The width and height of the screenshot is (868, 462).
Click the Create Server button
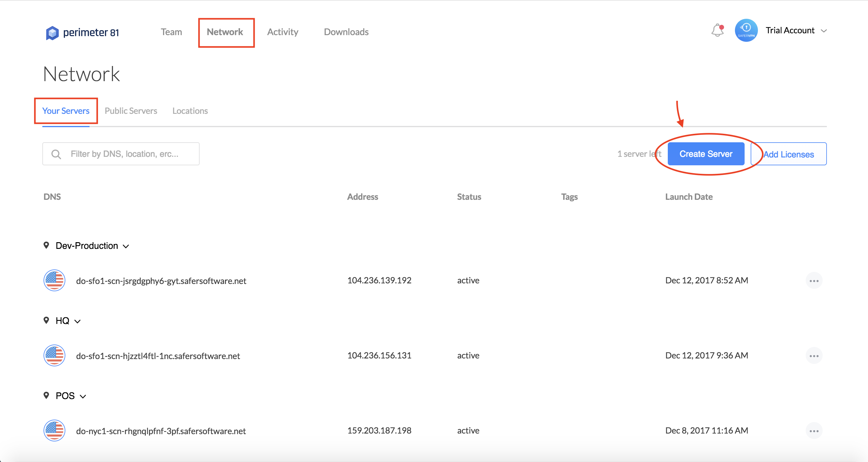(706, 154)
